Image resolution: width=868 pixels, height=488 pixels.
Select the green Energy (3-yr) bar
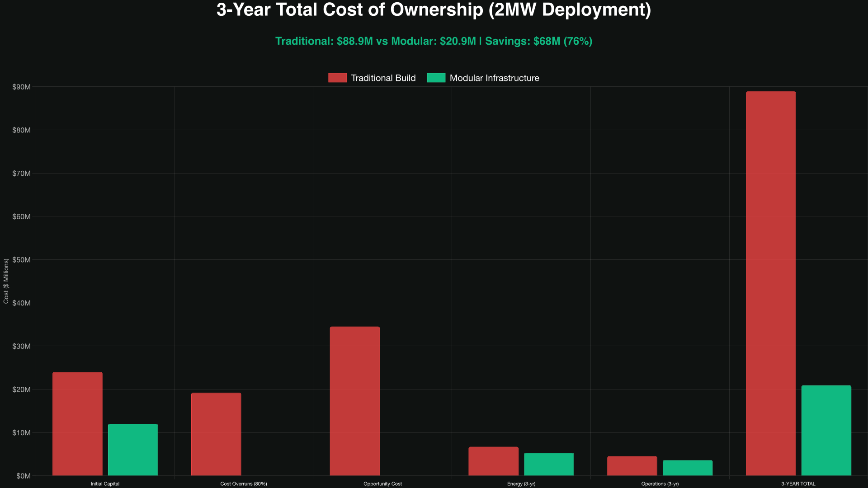(x=549, y=465)
